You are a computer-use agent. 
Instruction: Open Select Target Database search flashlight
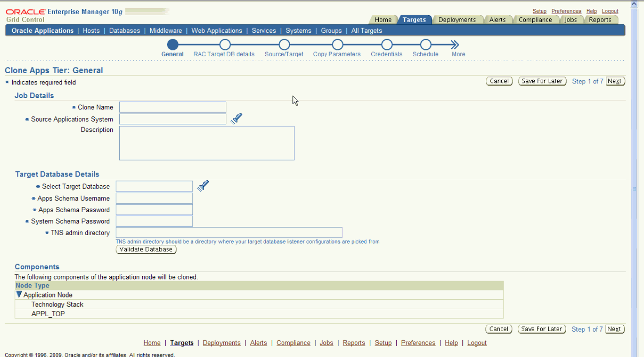coord(203,186)
